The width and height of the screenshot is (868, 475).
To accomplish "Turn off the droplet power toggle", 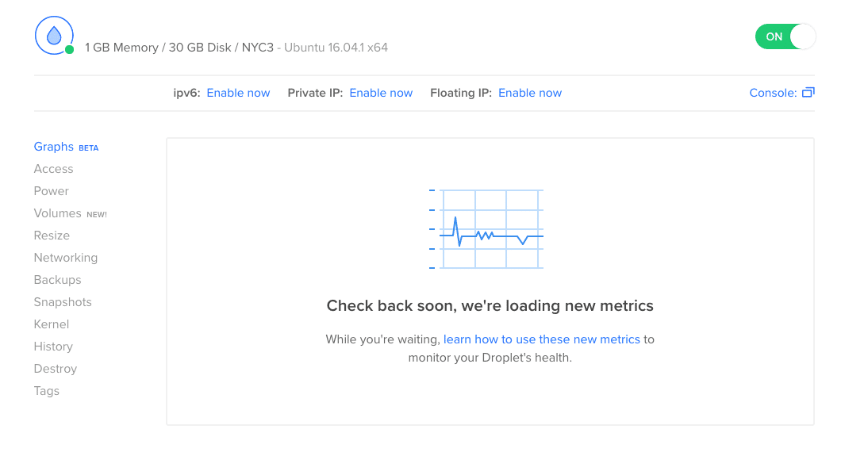I will point(785,36).
